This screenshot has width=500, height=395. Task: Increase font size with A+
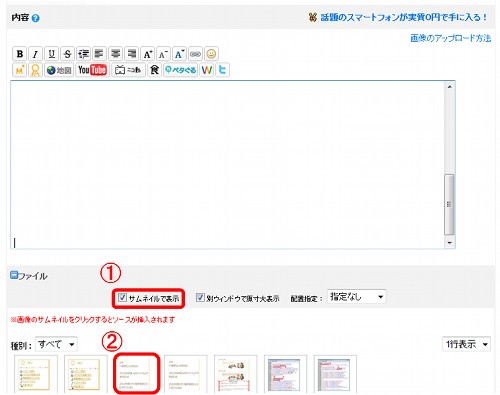point(147,54)
